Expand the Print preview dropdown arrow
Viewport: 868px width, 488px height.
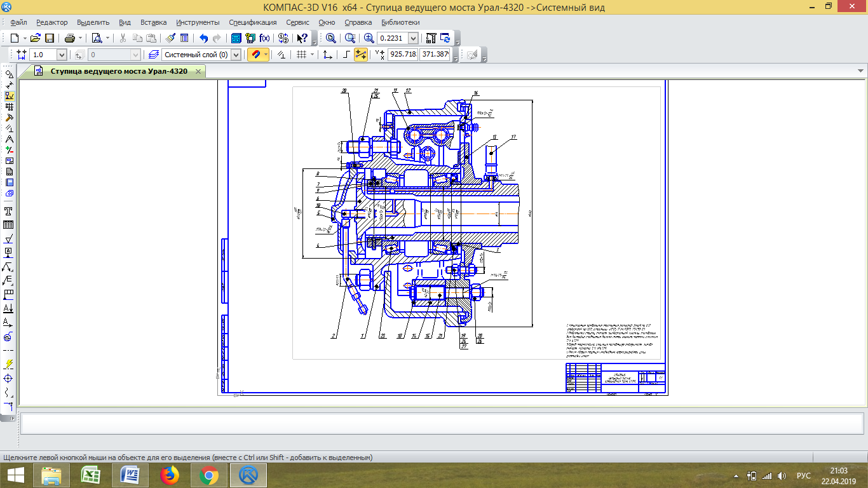click(107, 38)
